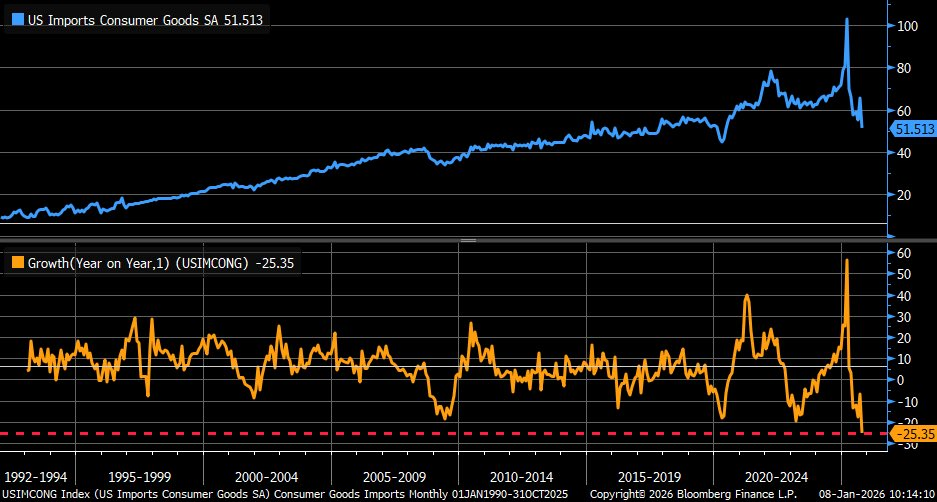Viewport: 937px width, 502px height.
Task: Click the 2020-2024 time axis label
Action: [777, 477]
